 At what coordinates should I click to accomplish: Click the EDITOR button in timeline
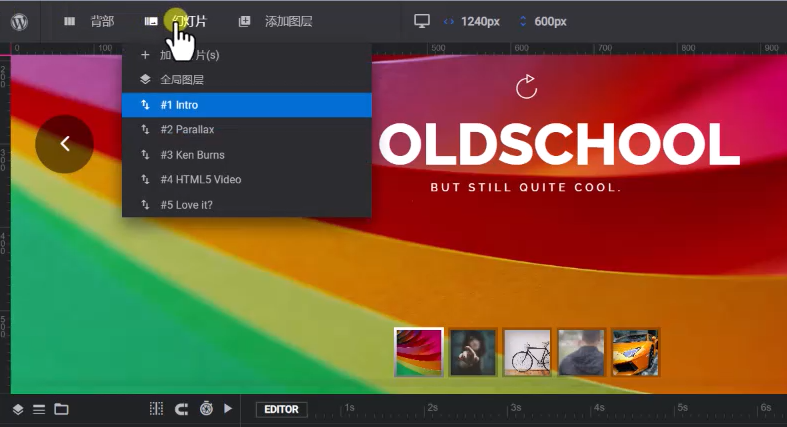click(281, 409)
